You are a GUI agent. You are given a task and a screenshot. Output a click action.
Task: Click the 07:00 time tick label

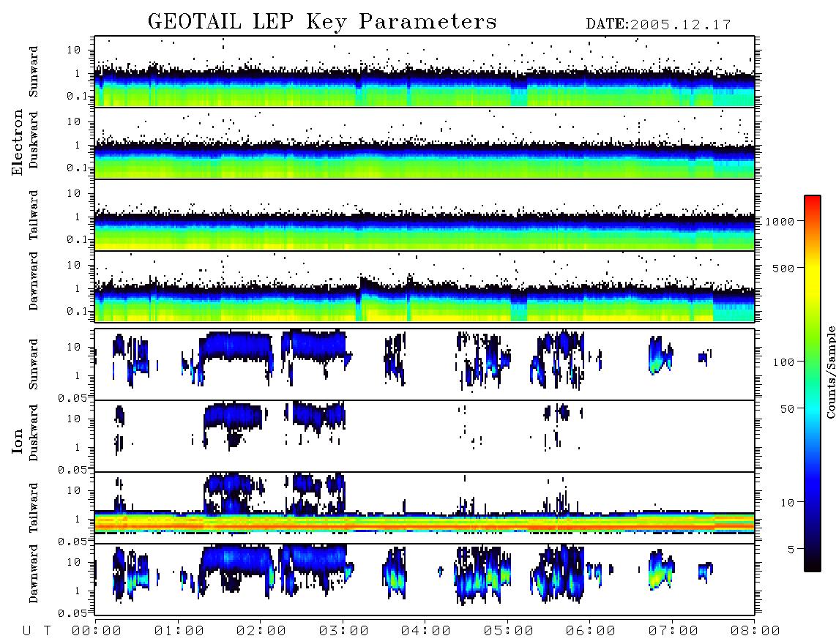click(x=673, y=631)
